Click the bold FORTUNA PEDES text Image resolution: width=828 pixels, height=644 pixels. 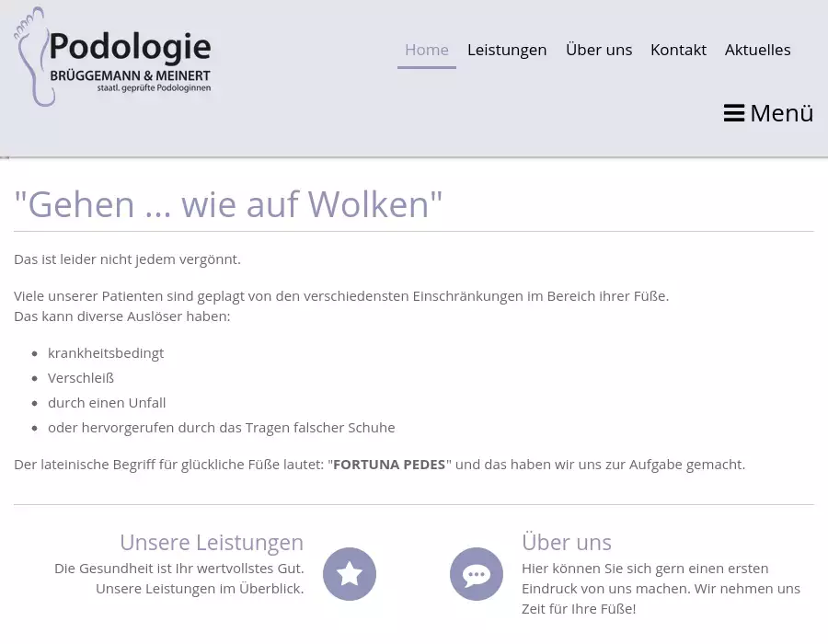(x=389, y=465)
